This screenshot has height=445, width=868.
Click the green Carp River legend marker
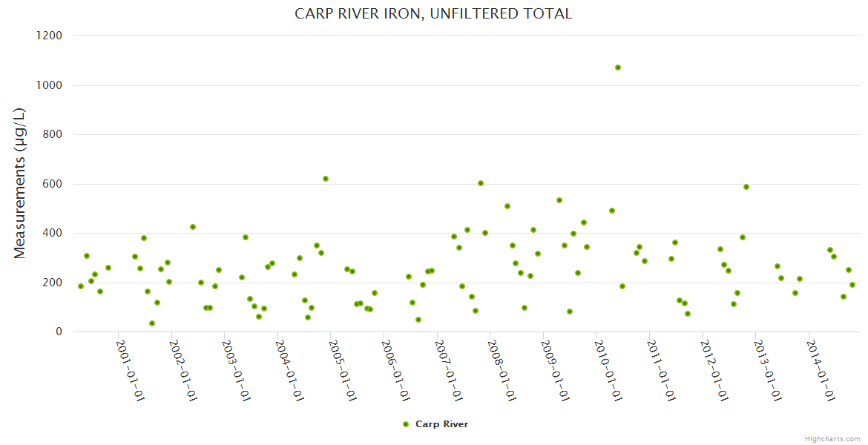[x=406, y=424]
